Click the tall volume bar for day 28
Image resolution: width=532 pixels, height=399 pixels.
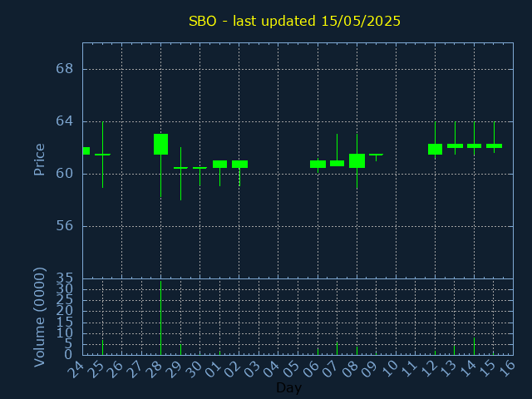[x=160, y=318]
